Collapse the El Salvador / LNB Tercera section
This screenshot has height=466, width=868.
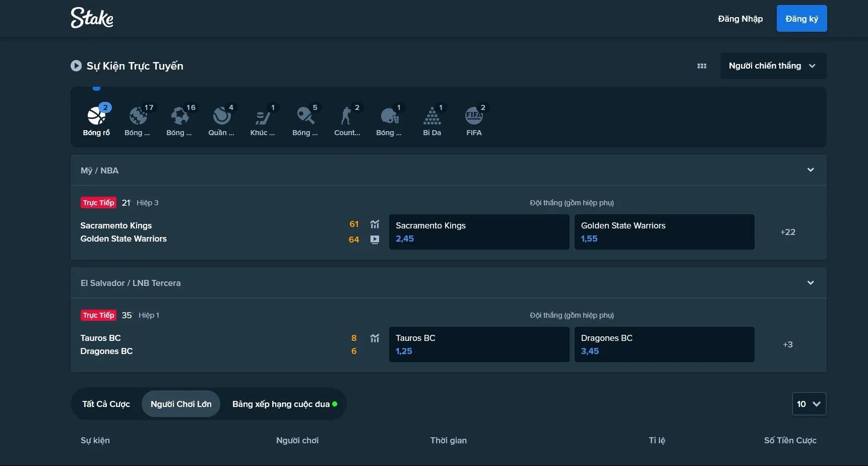point(811,282)
